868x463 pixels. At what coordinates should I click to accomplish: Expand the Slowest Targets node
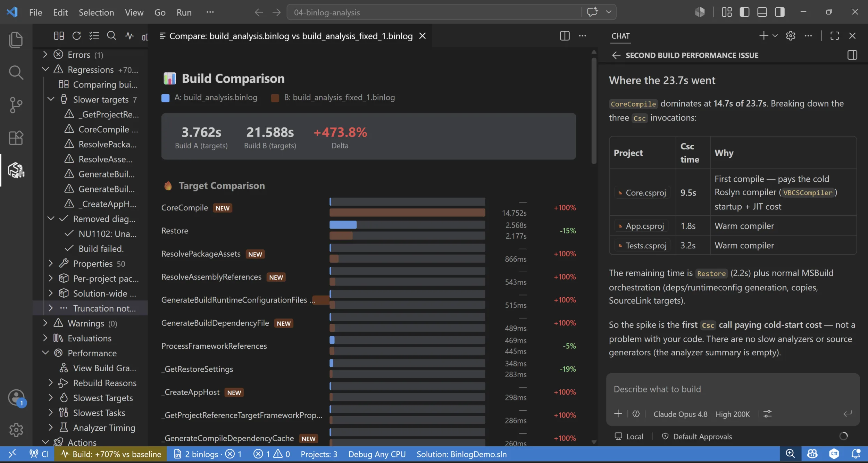51,398
